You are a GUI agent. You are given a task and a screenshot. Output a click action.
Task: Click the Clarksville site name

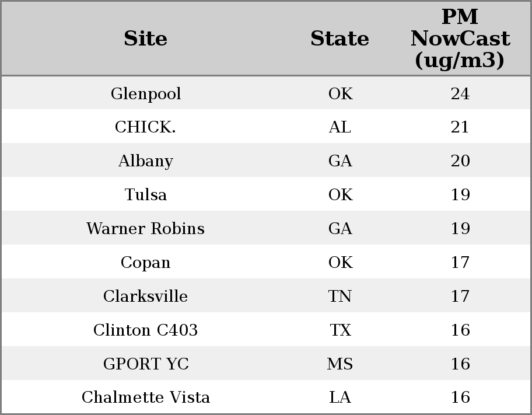[x=145, y=297]
